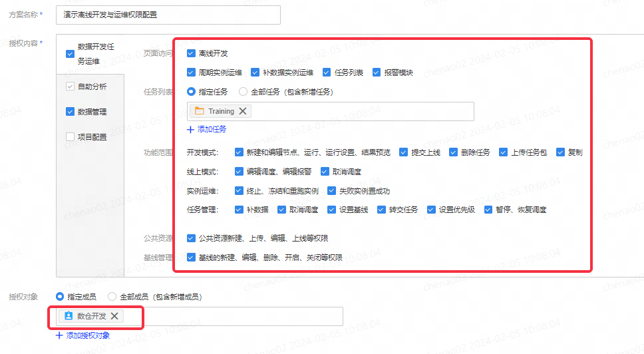Toggle 终止、冻结和重跑实例 checkbox

point(239,191)
